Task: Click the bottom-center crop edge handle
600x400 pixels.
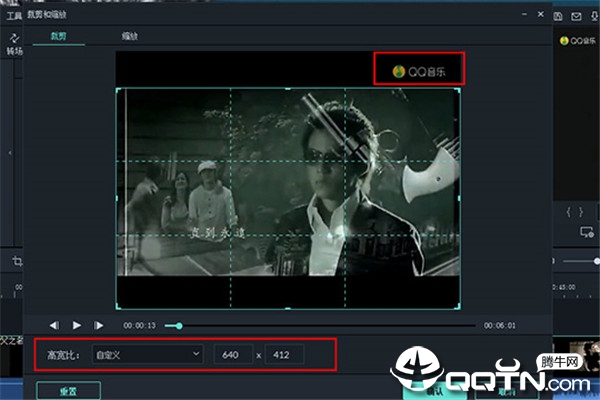Action: (x=288, y=308)
